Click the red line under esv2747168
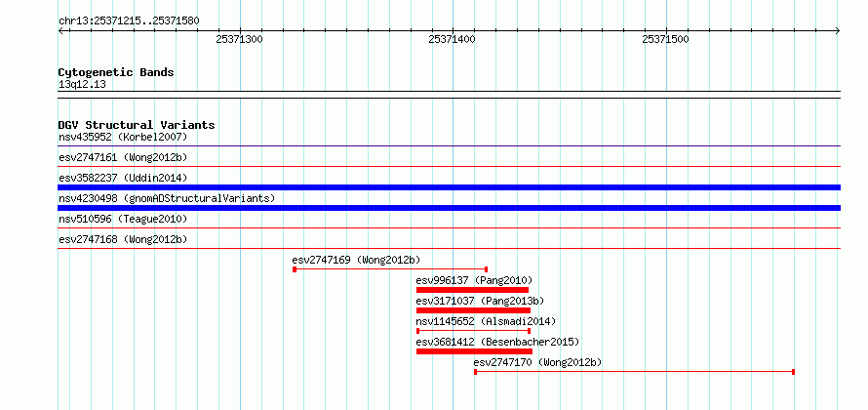 (449, 248)
